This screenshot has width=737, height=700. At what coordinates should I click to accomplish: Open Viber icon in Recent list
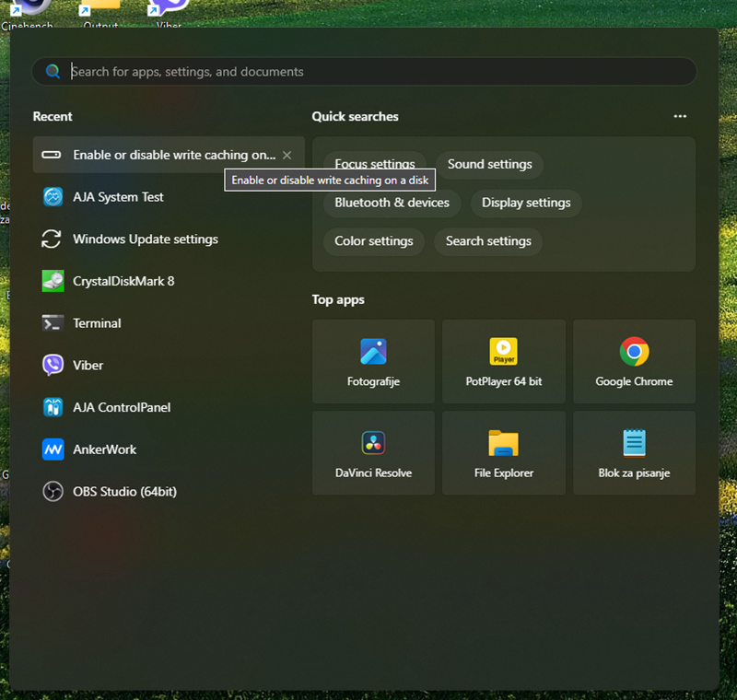coord(53,365)
